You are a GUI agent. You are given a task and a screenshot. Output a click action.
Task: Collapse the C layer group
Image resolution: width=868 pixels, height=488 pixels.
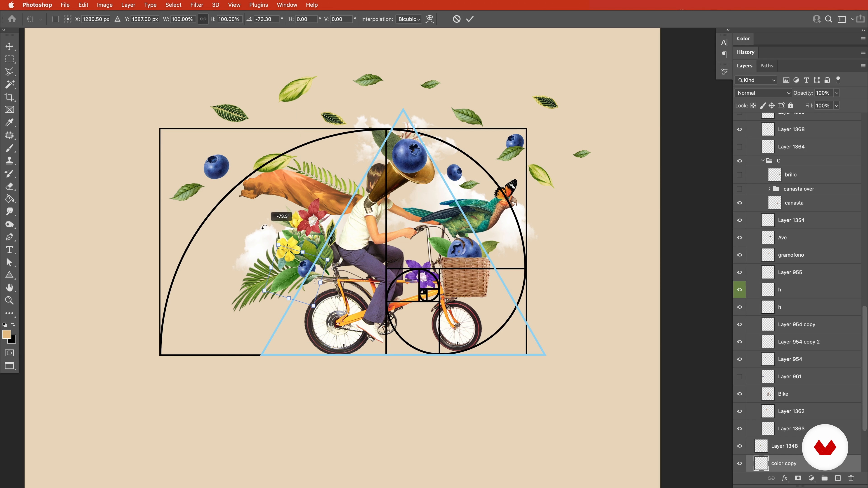[763, 161]
